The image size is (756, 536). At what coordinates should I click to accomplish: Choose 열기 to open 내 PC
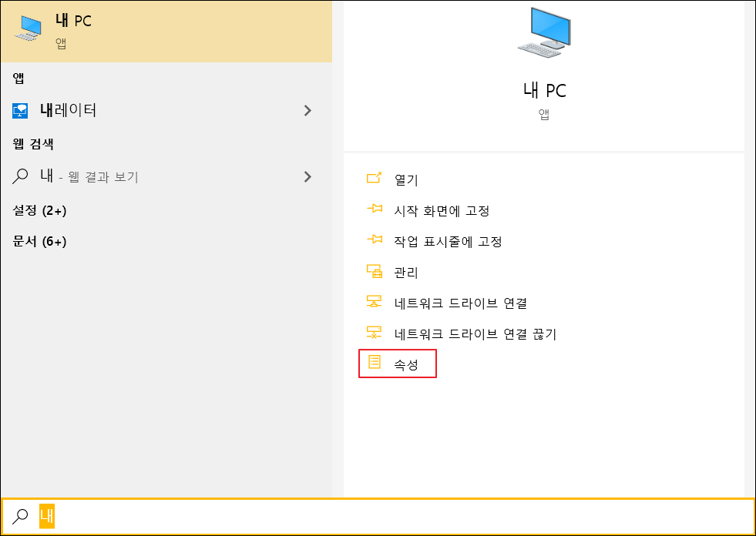tap(406, 179)
